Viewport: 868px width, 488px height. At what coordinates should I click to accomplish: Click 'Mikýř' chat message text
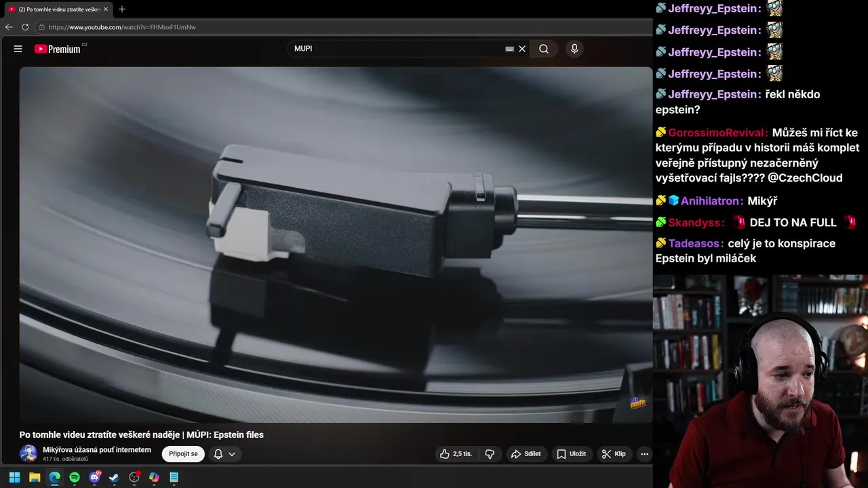point(762,201)
